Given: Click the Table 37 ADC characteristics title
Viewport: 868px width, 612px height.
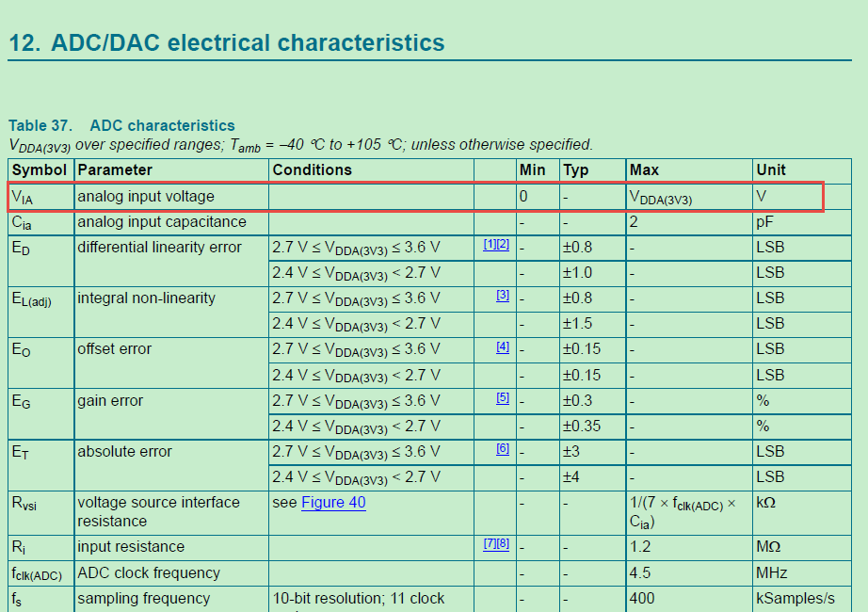Looking at the screenshot, I should (121, 125).
